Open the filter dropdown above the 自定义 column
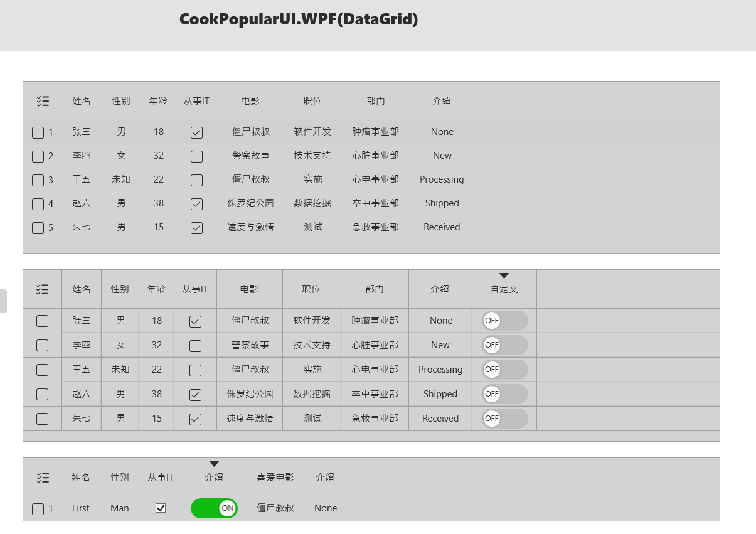756x534 pixels. click(x=504, y=275)
